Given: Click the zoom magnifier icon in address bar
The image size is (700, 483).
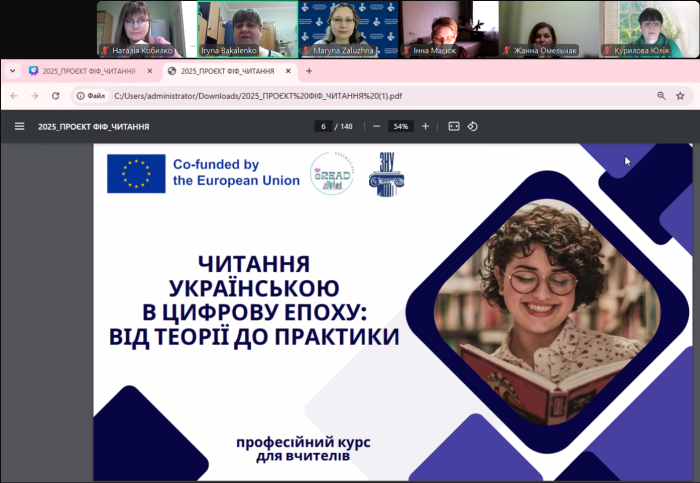Looking at the screenshot, I should coord(661,96).
